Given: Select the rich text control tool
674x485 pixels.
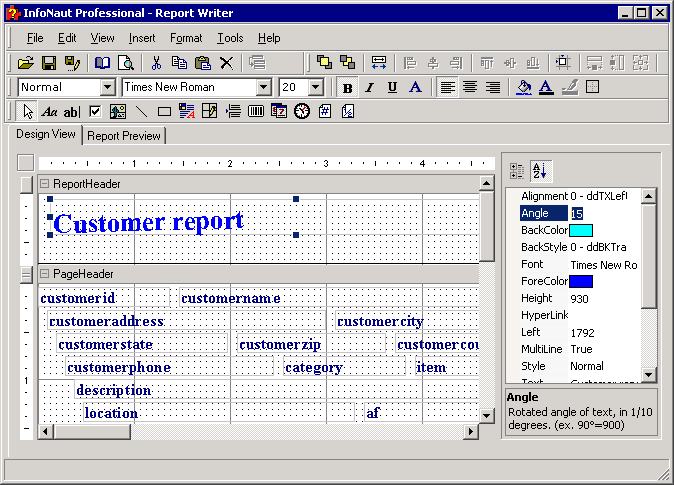Looking at the screenshot, I should [x=187, y=112].
